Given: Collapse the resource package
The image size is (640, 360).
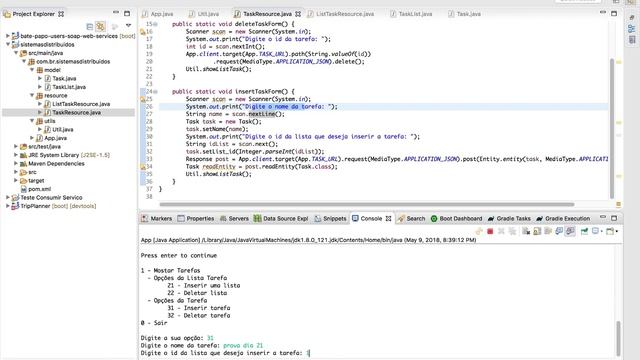Looking at the screenshot, I should (32, 96).
